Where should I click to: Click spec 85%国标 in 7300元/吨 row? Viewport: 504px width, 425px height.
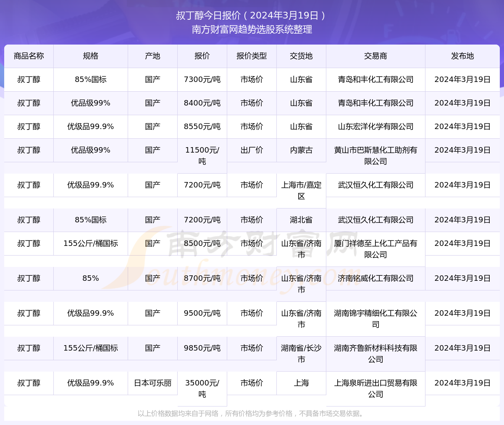pos(91,79)
